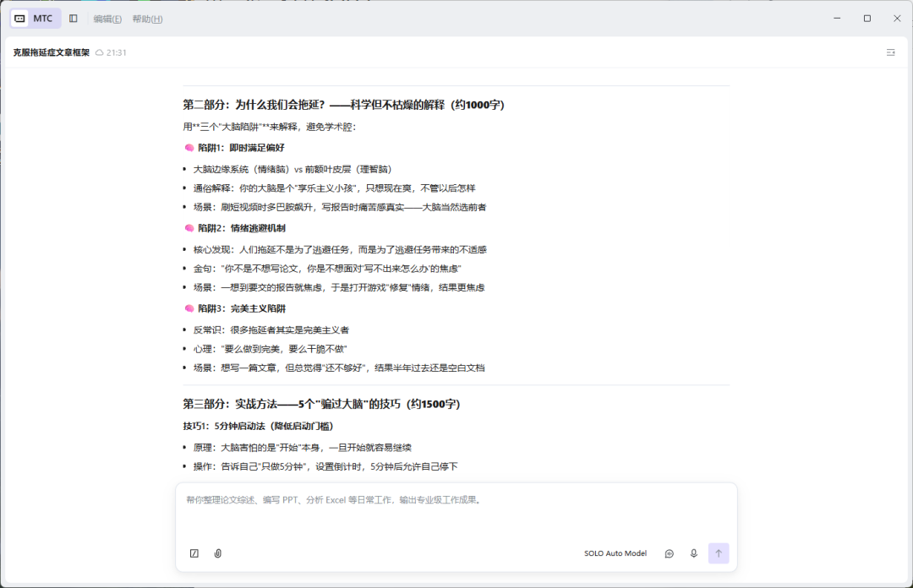The height and width of the screenshot is (588, 913).
Task: Click text 陷阱1:即时满足偏好
Action: point(241,148)
